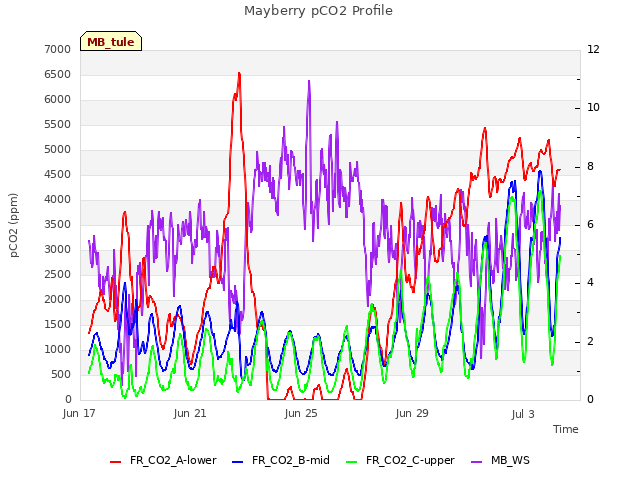This screenshot has height=480, width=640.
Task: Toggle FR_CO2_B-mid legend entry
Action: coord(281,460)
